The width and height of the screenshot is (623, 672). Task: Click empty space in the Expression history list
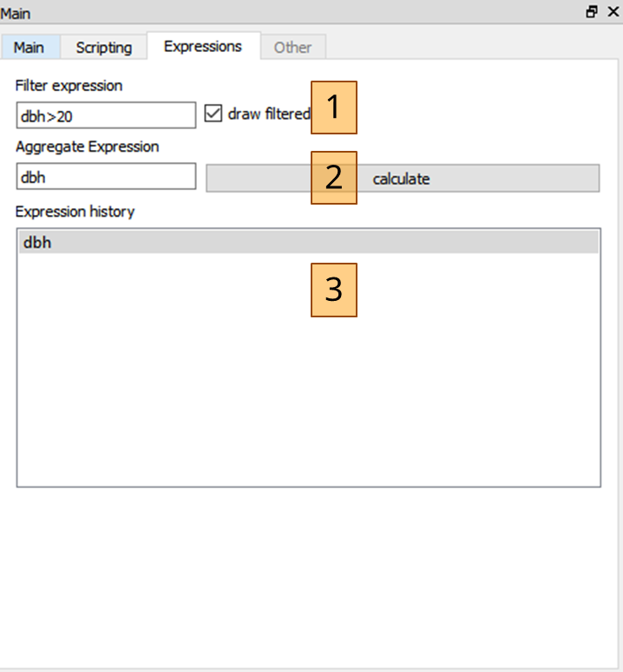point(308,386)
